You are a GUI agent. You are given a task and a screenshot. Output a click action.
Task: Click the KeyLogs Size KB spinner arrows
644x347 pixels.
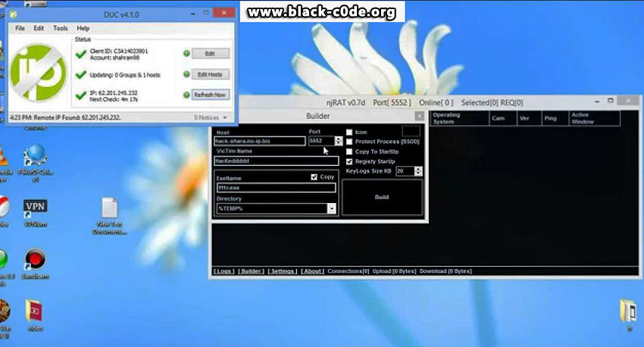click(x=418, y=171)
